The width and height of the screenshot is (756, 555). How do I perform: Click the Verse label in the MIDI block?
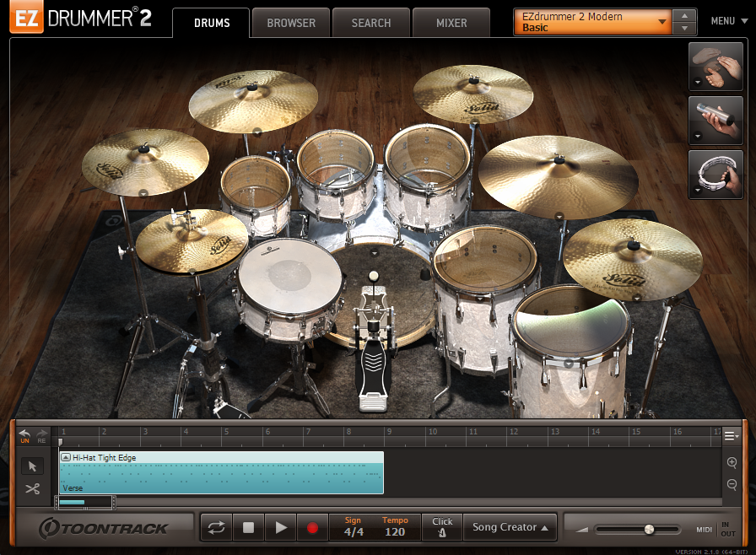click(x=73, y=488)
